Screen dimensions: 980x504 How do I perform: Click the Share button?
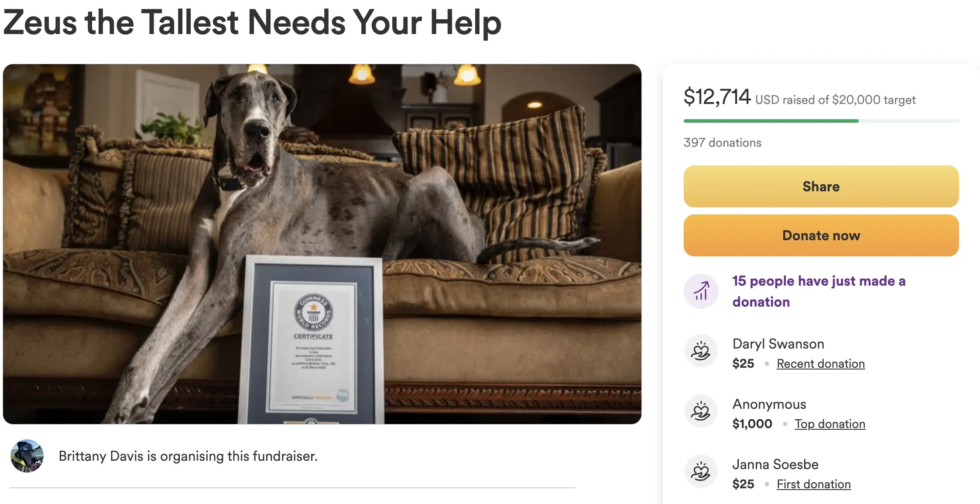(x=821, y=186)
